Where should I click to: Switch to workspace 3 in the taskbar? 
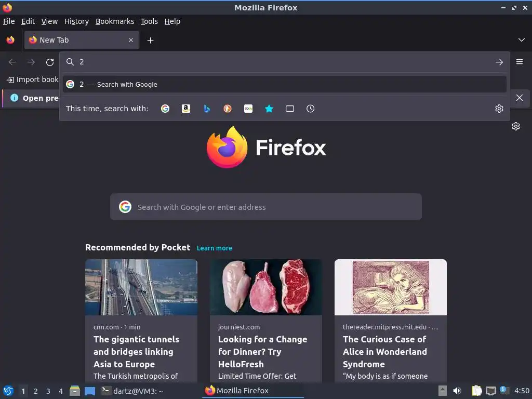click(x=48, y=391)
